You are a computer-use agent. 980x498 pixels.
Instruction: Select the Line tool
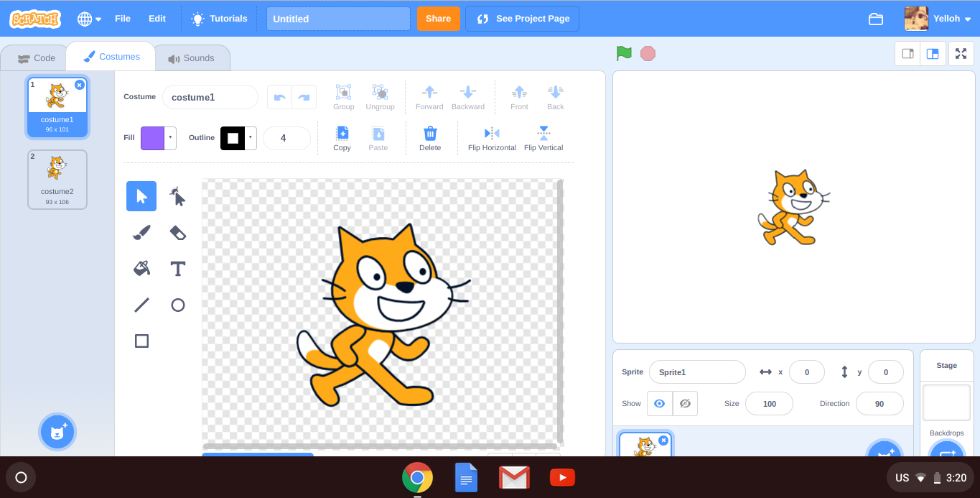coord(141,305)
